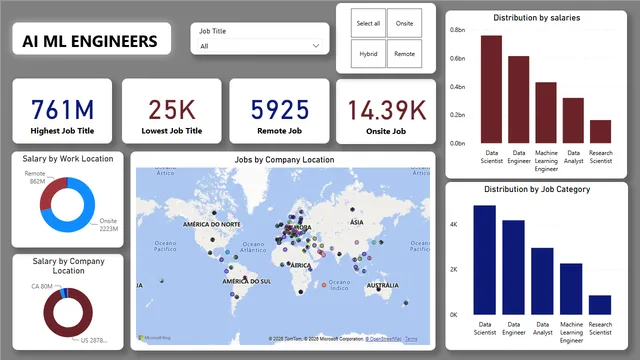Click the Distribution by Job Category title
This screenshot has height=360, width=640.
click(x=537, y=189)
